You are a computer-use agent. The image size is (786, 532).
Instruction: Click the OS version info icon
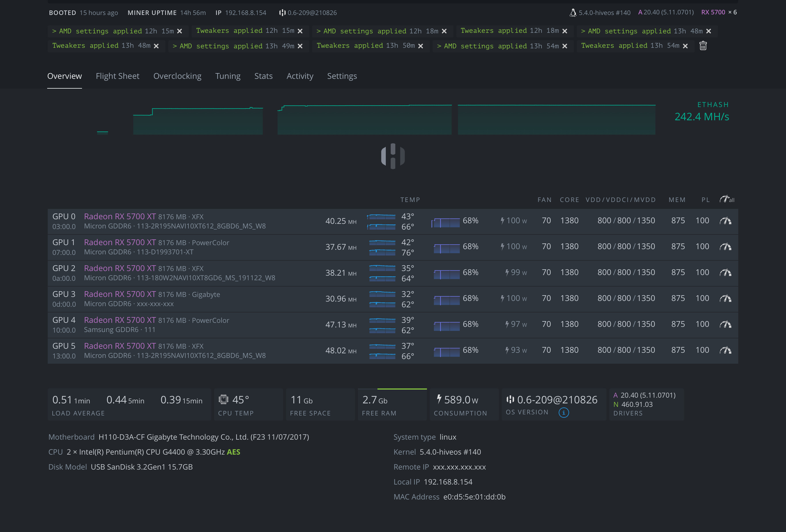563,413
